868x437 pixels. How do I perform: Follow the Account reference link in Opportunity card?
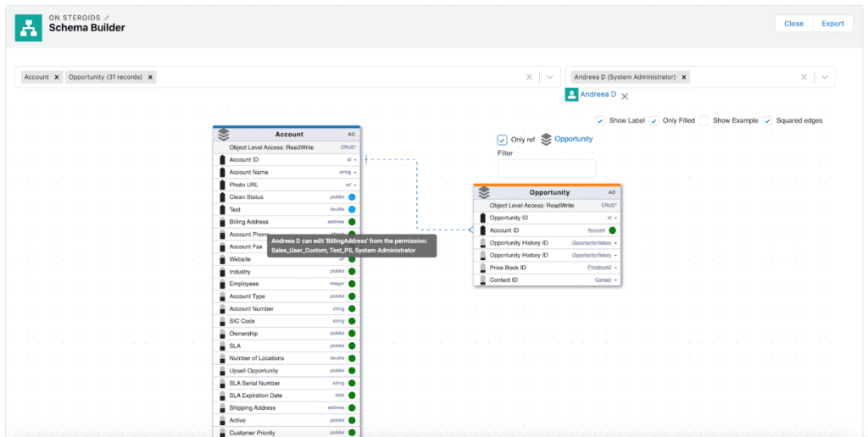tap(596, 230)
